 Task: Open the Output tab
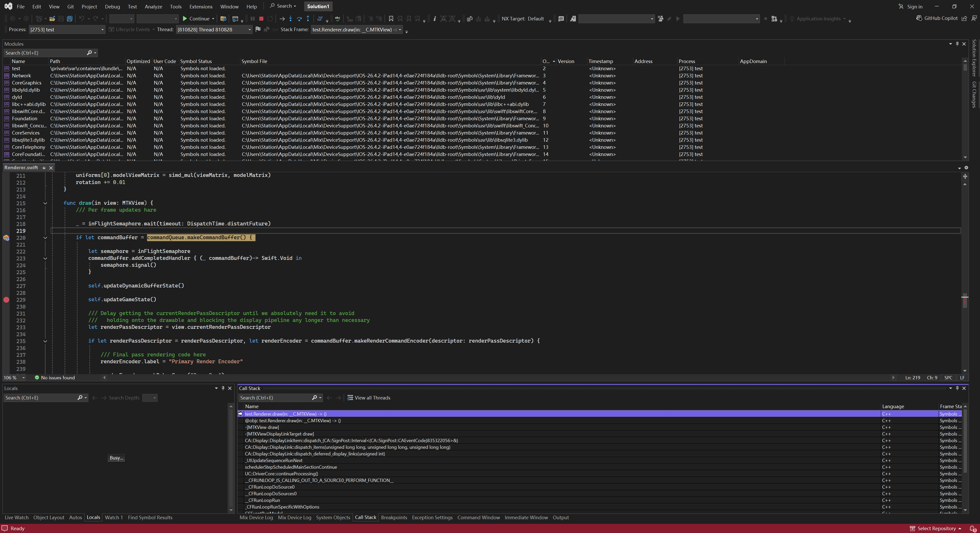(560, 517)
